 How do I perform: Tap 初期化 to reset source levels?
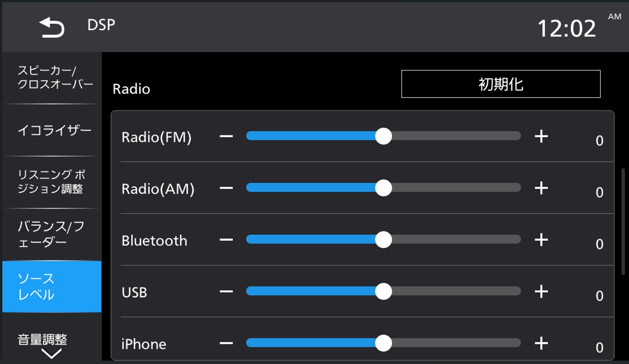[x=500, y=83]
